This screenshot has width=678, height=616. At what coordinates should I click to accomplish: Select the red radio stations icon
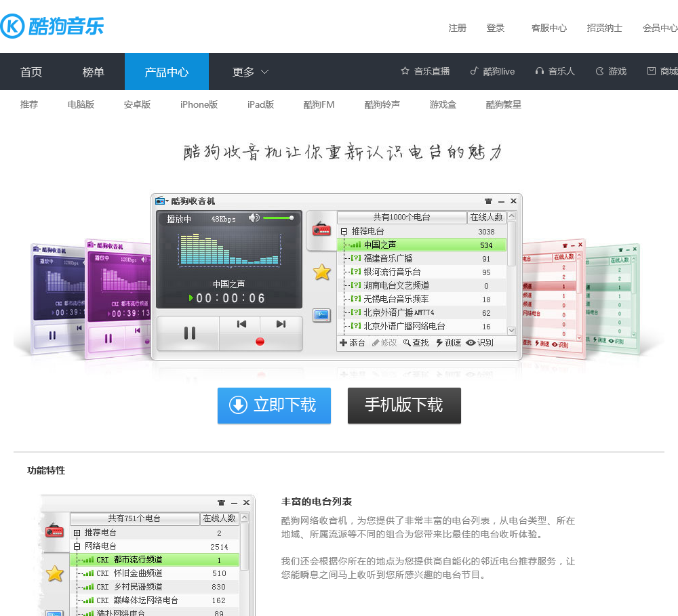321,228
